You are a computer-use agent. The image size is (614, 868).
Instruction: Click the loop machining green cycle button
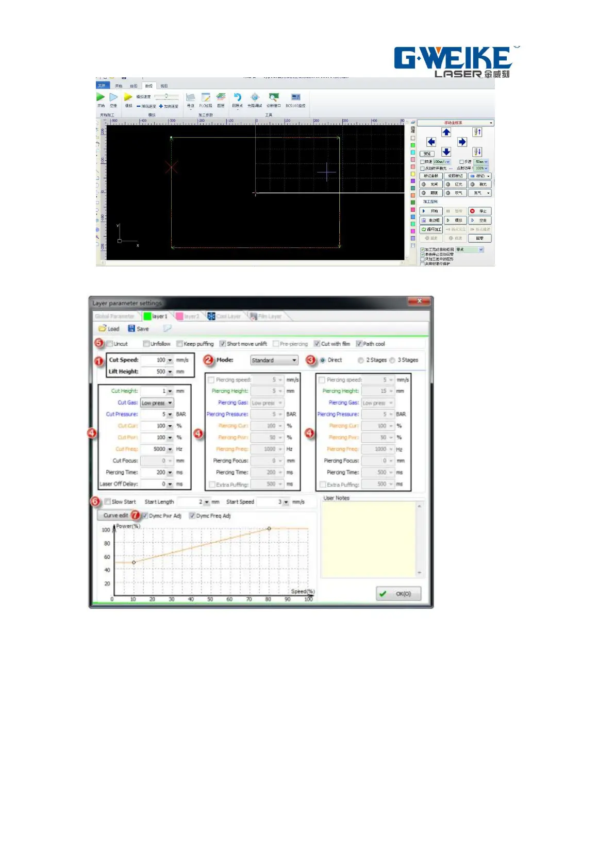click(431, 229)
